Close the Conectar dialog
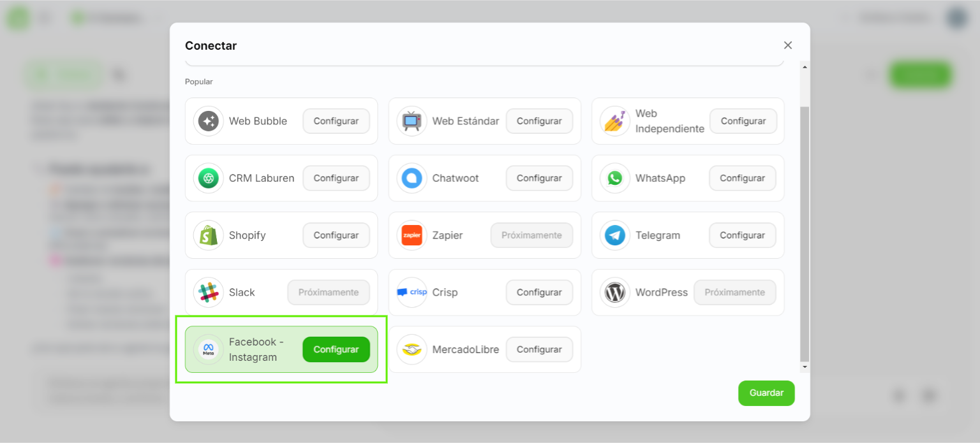Image resolution: width=980 pixels, height=443 pixels. [x=788, y=45]
